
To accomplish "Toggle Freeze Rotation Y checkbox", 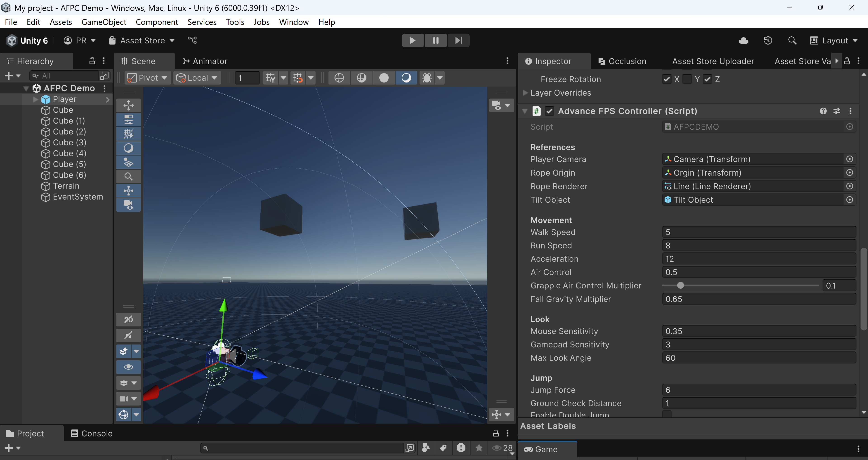I will pyautogui.click(x=687, y=79).
